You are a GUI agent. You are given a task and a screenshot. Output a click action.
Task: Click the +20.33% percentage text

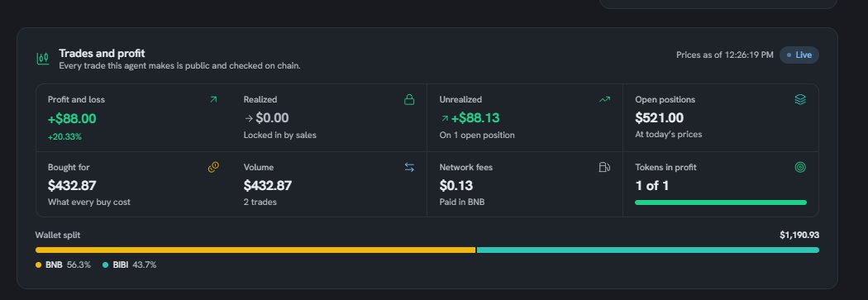tap(64, 136)
